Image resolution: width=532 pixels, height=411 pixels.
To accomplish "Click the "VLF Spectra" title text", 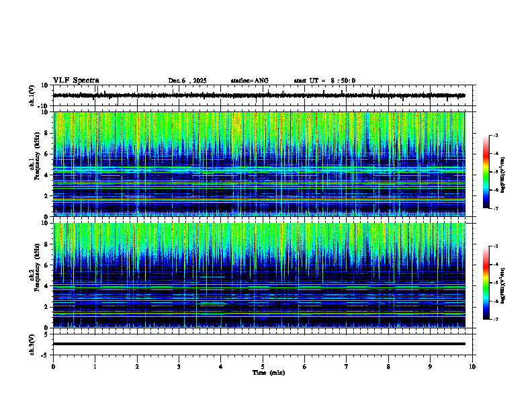I will tap(76, 81).
